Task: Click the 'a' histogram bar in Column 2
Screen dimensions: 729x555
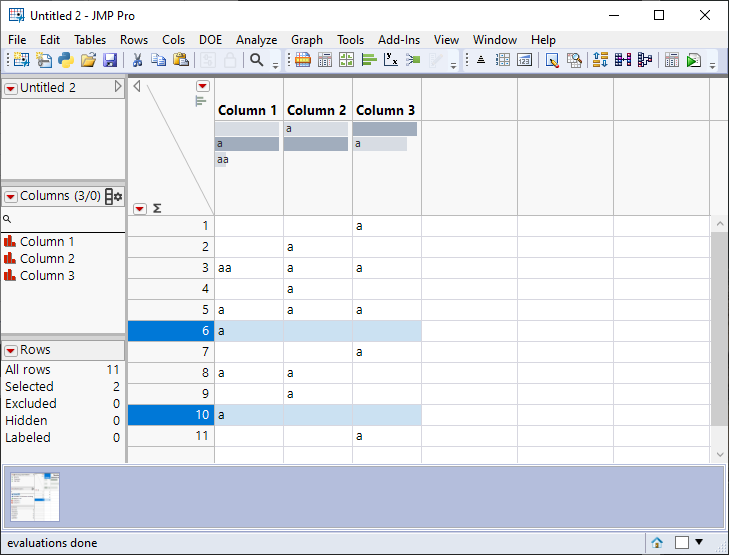Action: 316,129
